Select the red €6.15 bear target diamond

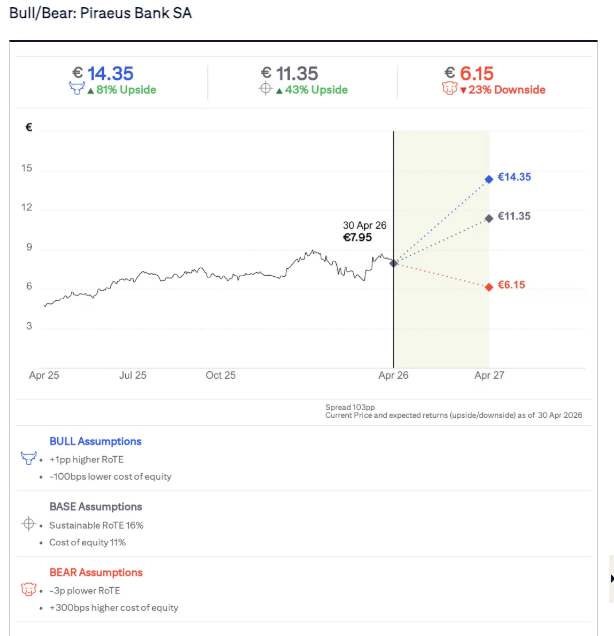[x=489, y=287]
